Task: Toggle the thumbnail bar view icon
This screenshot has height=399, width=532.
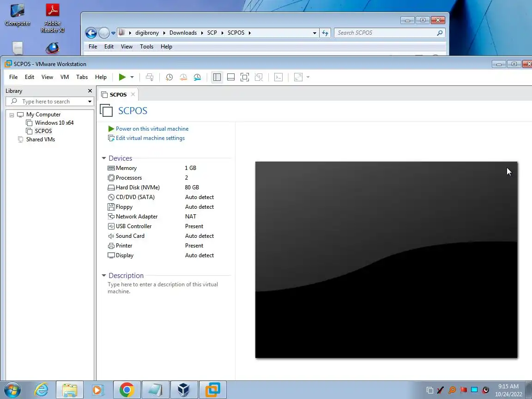Action: [231, 78]
